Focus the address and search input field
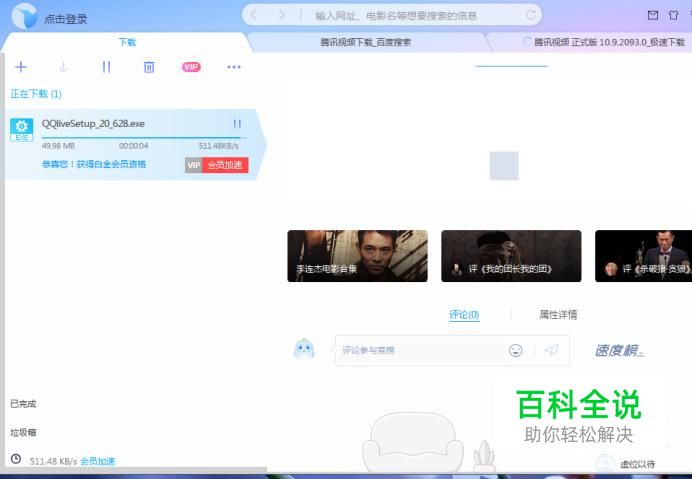The height and width of the screenshot is (479, 692). 396,16
